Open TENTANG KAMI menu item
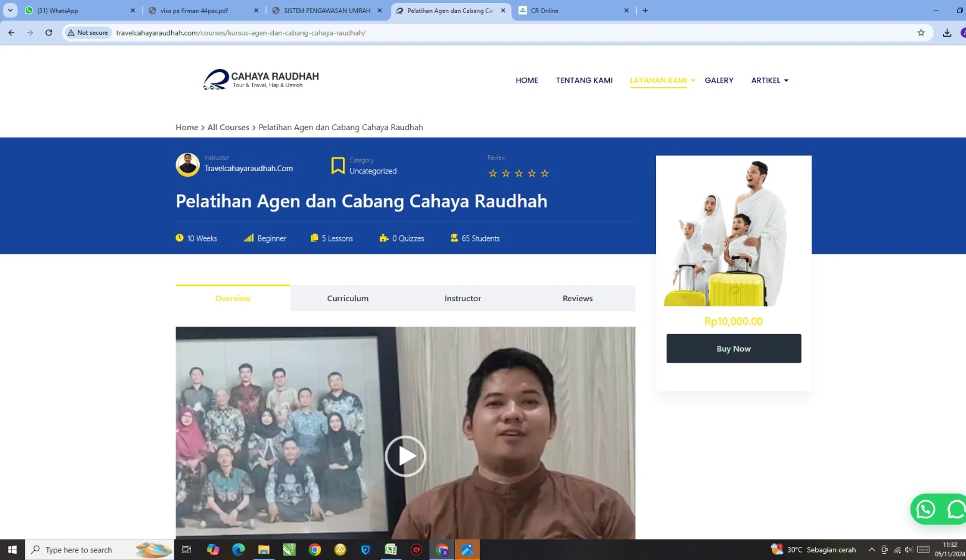 coord(584,80)
